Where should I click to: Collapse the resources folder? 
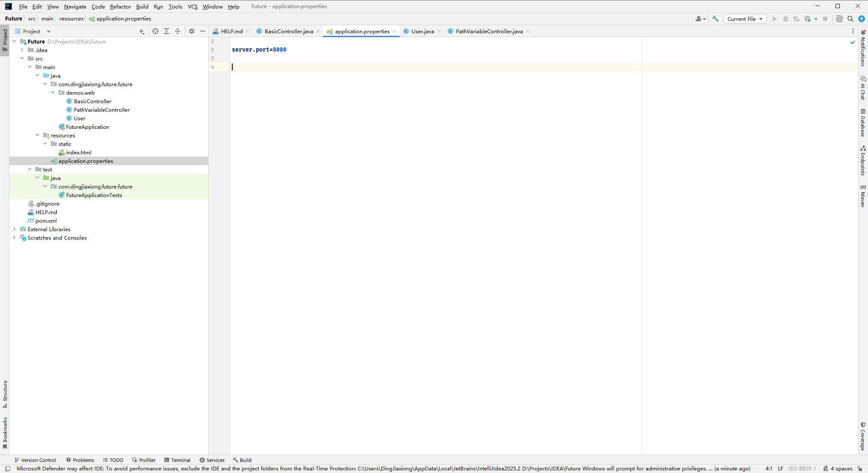click(x=38, y=135)
